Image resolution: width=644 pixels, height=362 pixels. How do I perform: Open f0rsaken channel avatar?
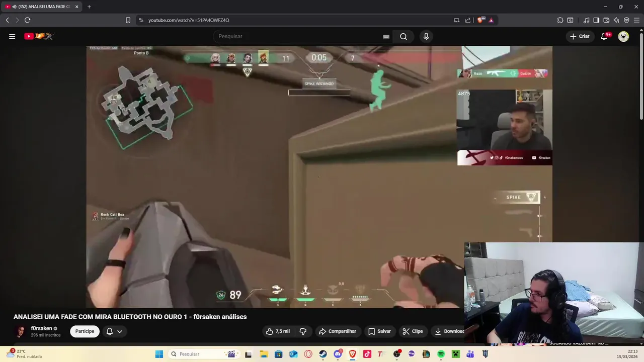point(21,331)
